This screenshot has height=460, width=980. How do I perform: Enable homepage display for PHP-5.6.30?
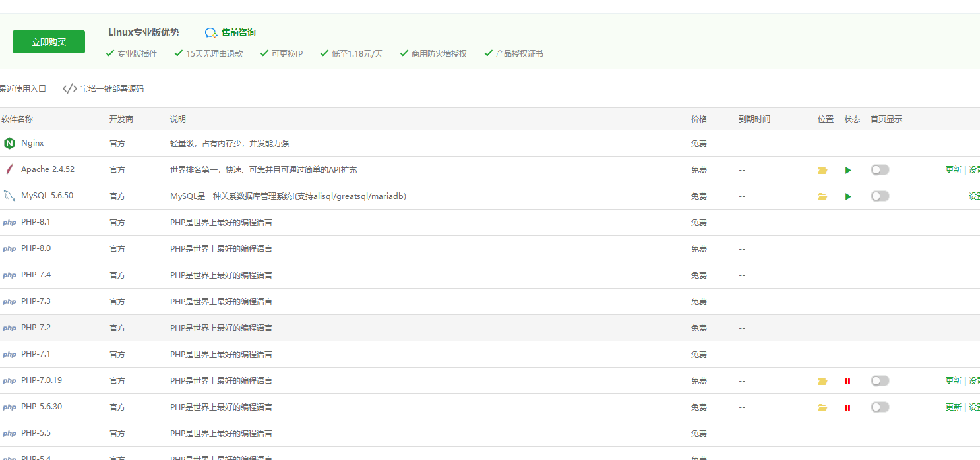coord(880,407)
